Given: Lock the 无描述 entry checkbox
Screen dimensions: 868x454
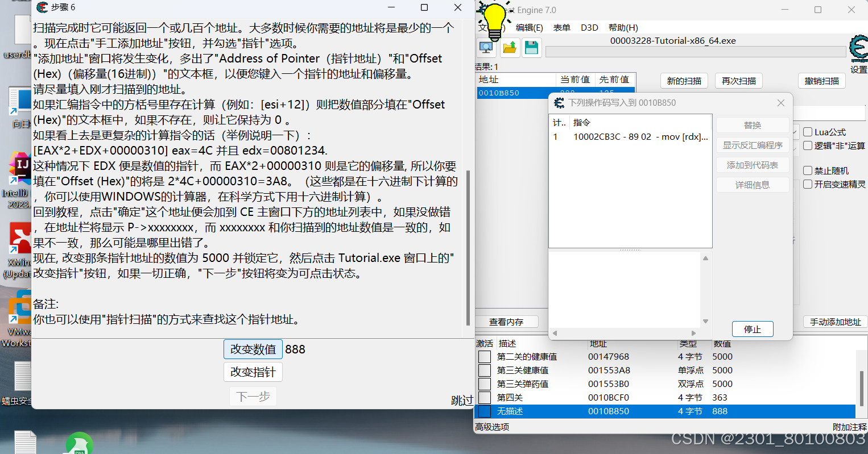Looking at the screenshot, I should point(485,411).
